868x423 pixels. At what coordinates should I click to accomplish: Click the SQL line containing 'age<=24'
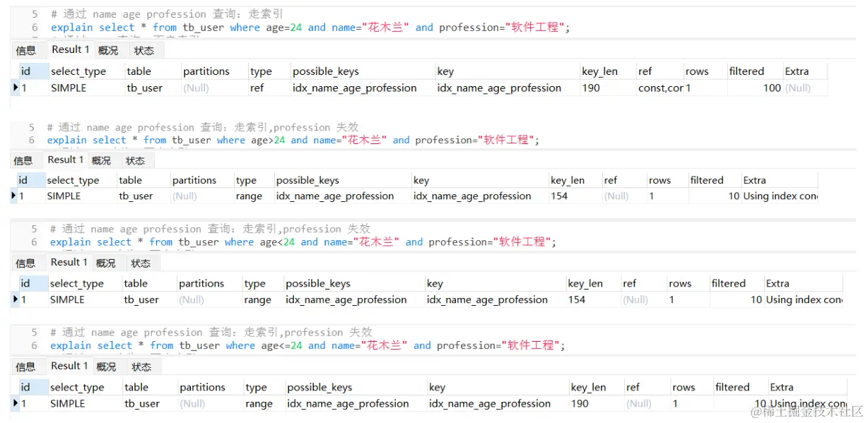click(307, 345)
